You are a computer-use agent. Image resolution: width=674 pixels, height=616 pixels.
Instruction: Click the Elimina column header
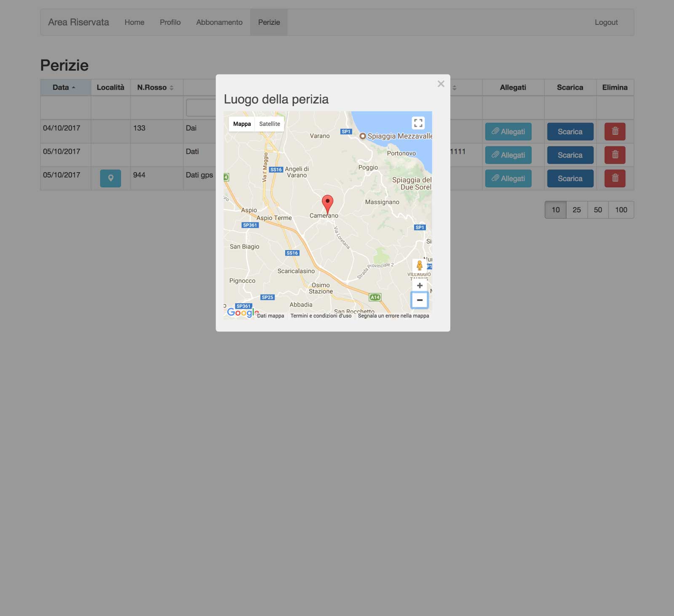[615, 87]
